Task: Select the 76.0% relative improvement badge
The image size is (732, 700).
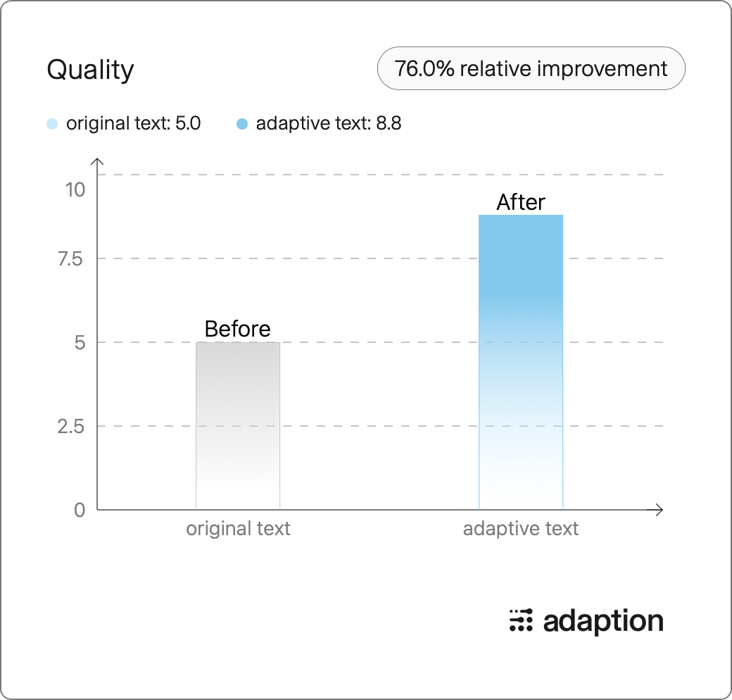Action: [531, 68]
